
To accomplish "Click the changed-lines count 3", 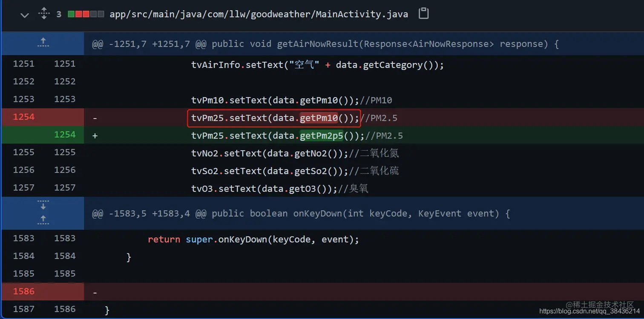I will pyautogui.click(x=59, y=14).
